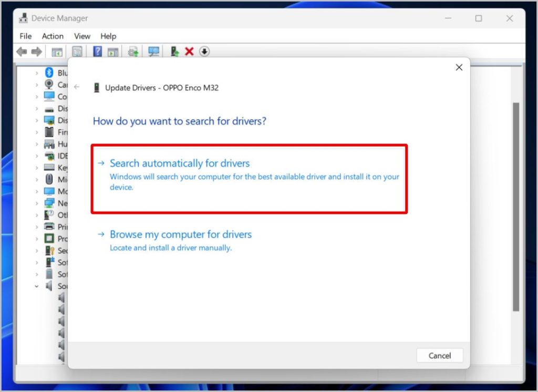Maximize the Device Manager window
Viewport: 538px width, 392px height.
479,18
